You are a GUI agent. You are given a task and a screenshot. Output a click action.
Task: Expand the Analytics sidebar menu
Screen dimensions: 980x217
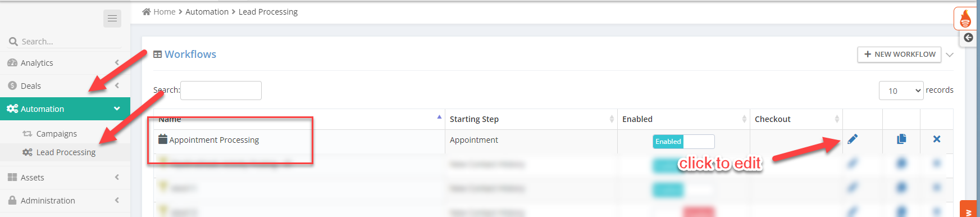[65, 63]
